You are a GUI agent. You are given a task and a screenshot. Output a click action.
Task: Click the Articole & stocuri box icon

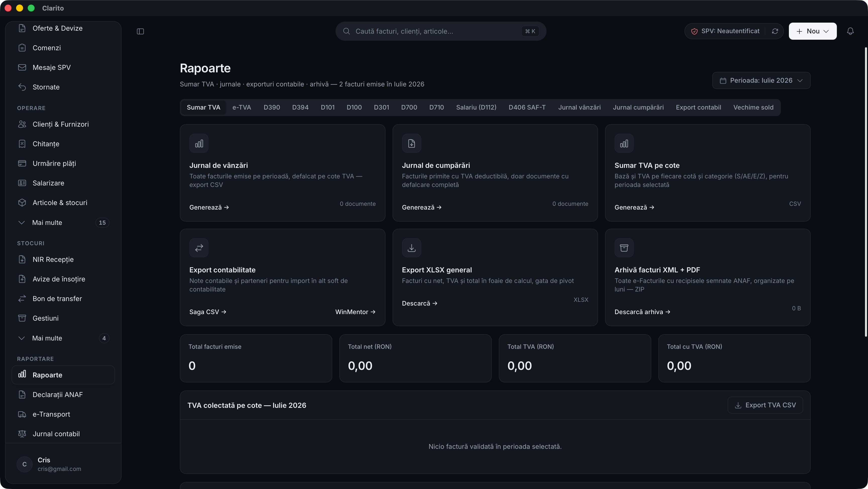[22, 202]
